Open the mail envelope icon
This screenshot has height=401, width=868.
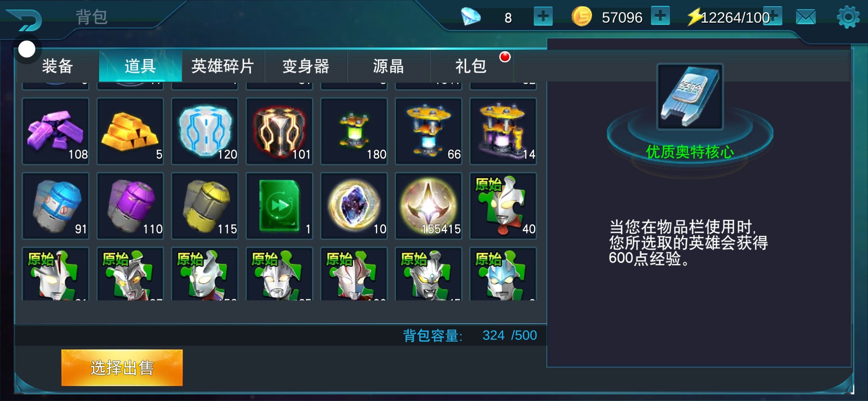pos(806,17)
